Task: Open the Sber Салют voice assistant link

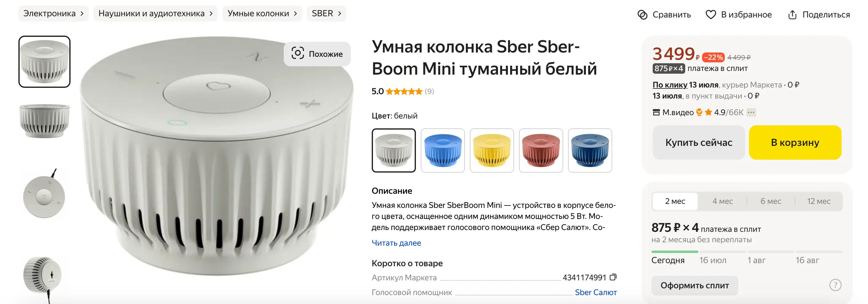Action: point(595,292)
